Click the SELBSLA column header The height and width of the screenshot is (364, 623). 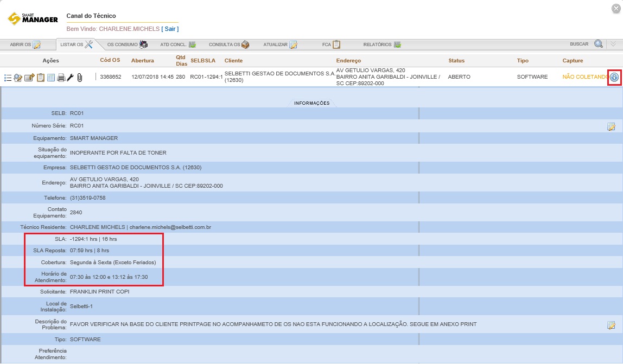[202, 60]
